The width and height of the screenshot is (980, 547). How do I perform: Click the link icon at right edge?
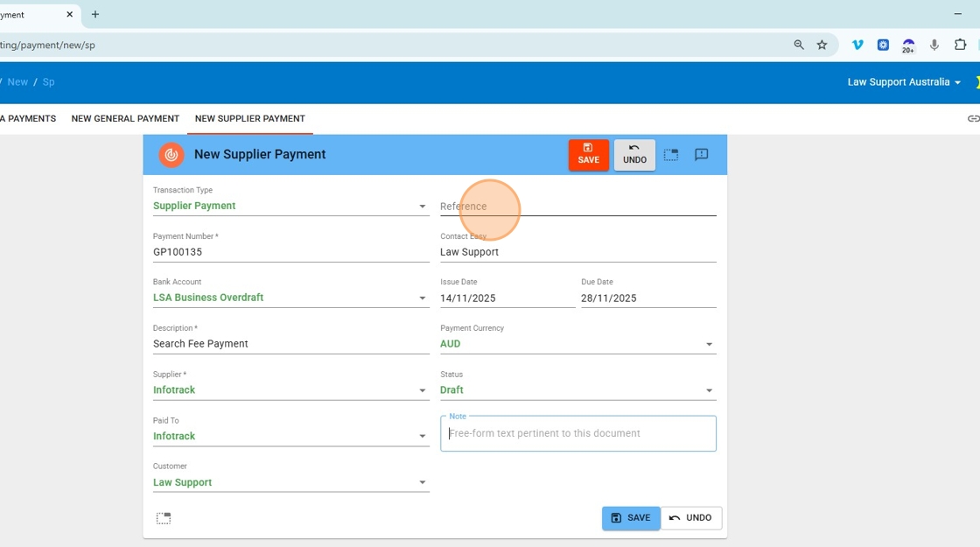coord(973,119)
